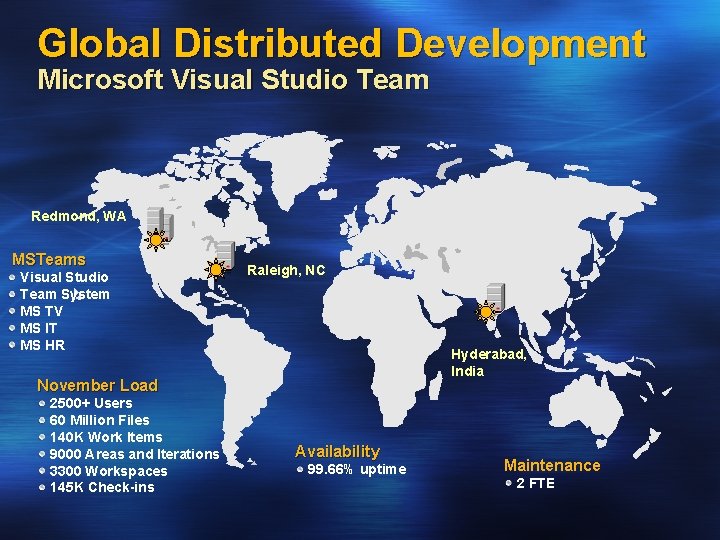The image size is (720, 540).
Task: Click the Hyderabad server icon
Action: 496,296
